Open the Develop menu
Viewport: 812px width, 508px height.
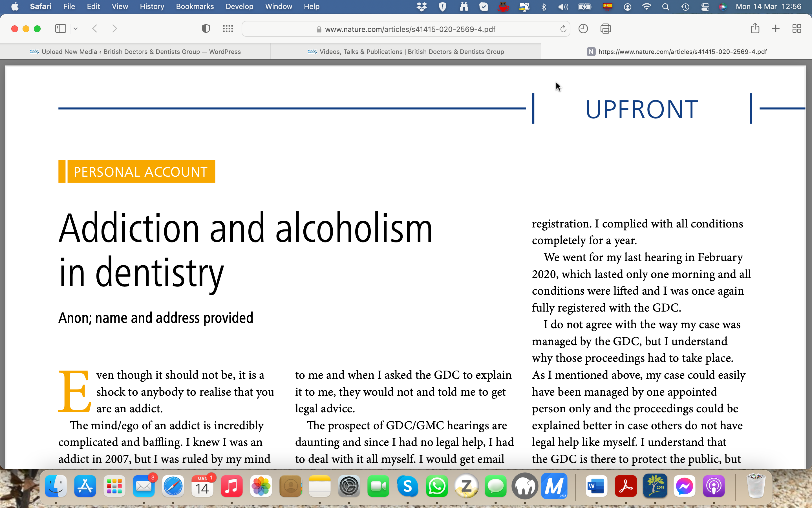pyautogui.click(x=239, y=6)
